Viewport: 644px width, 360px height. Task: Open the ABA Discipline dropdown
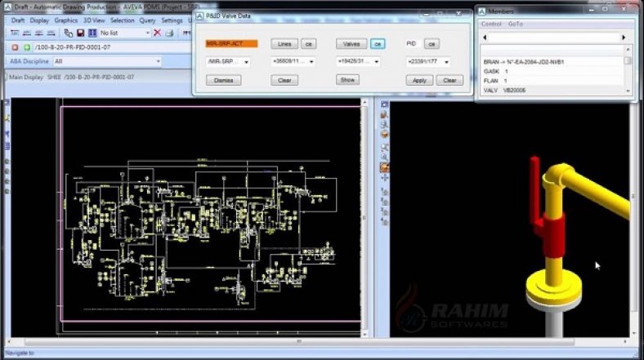click(105, 61)
